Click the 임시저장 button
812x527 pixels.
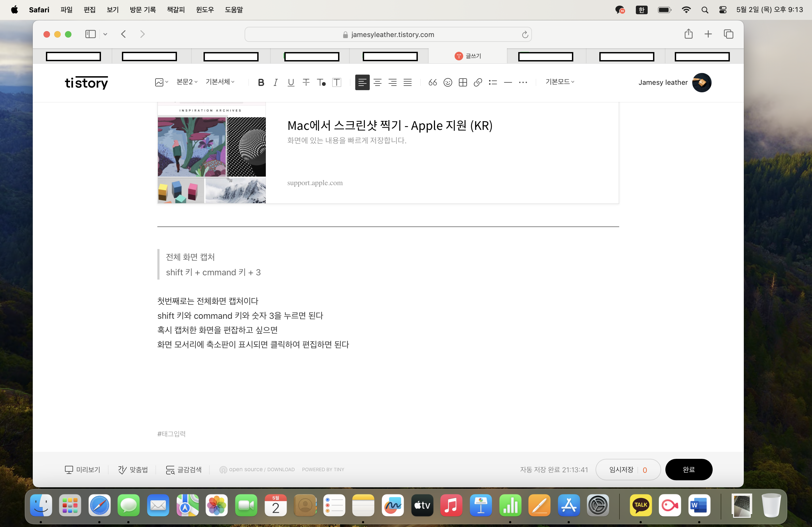621,469
